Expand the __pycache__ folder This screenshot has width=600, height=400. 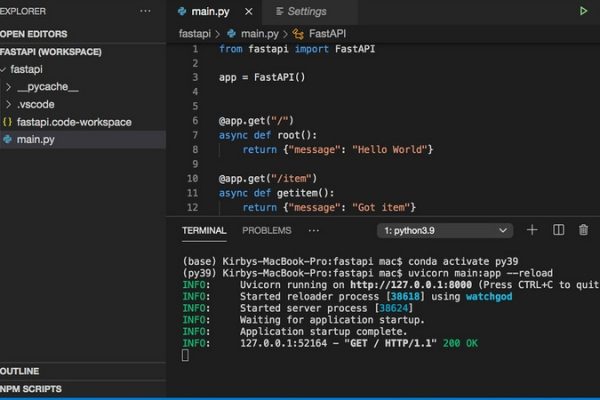[8, 87]
